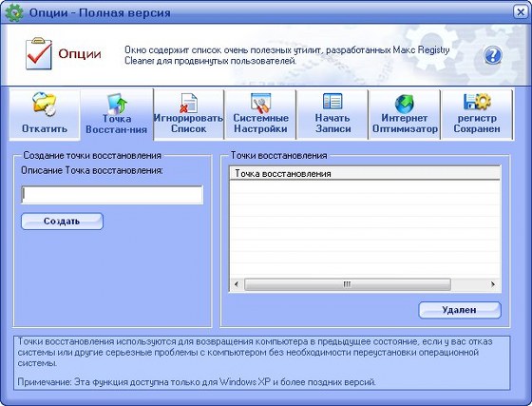The image size is (532, 406).
Task: Click the right scroll arrow of list
Action: pyautogui.click(x=493, y=284)
